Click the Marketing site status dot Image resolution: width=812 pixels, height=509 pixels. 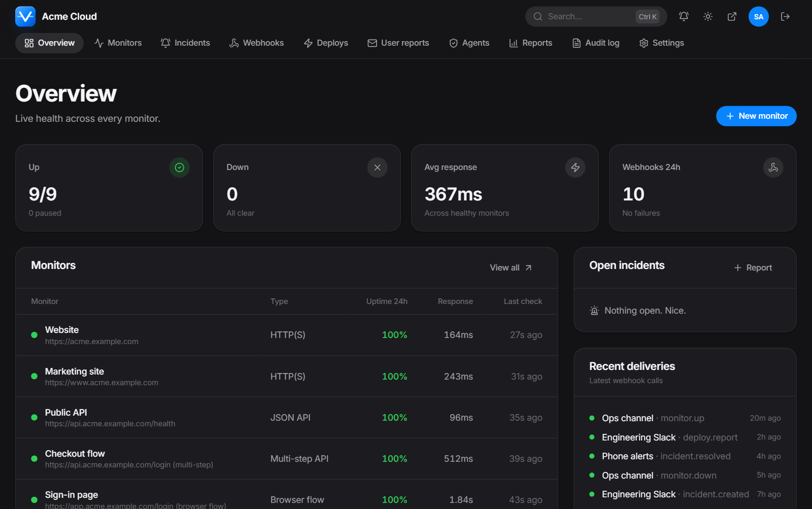(34, 377)
